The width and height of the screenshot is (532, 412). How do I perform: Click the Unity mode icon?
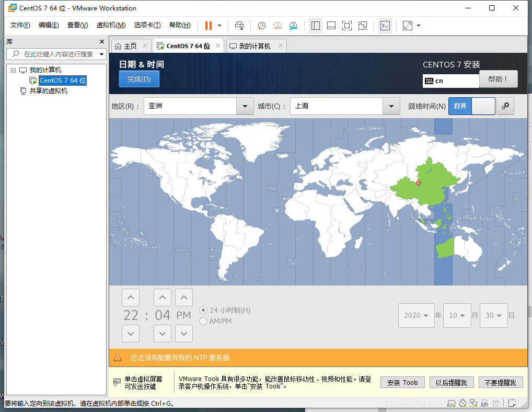pyautogui.click(x=363, y=26)
